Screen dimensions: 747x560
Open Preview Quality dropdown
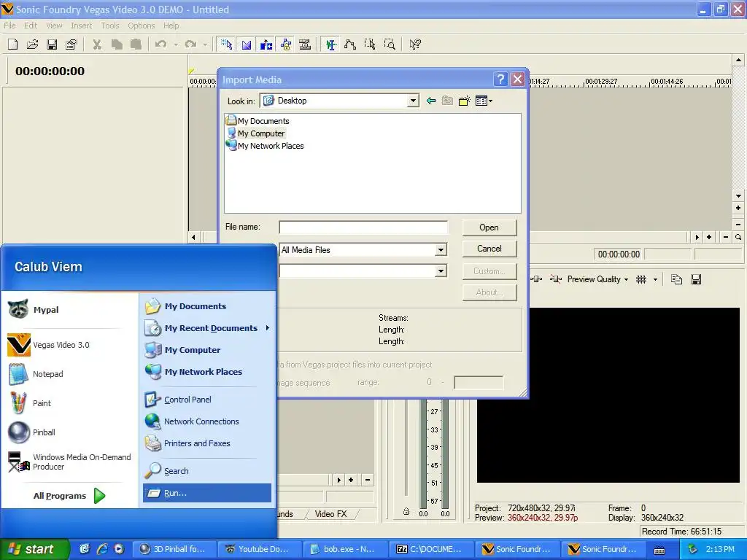(597, 279)
